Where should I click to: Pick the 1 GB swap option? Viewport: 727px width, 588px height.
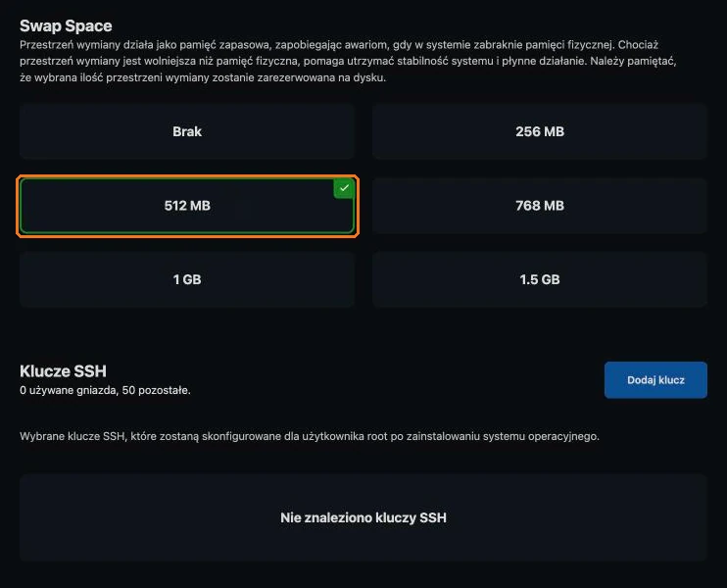pyautogui.click(x=187, y=279)
